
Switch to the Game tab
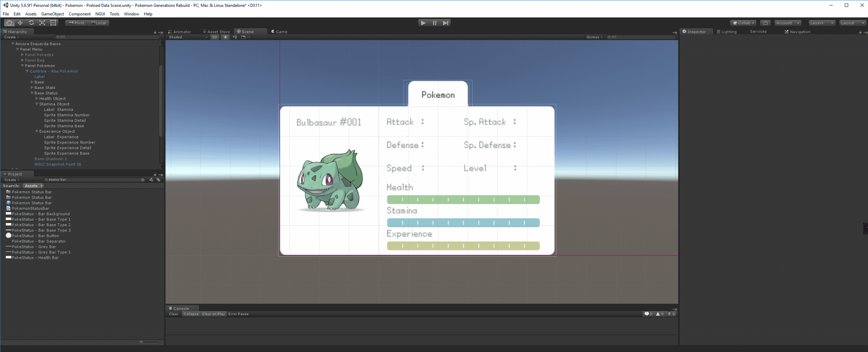[279, 32]
